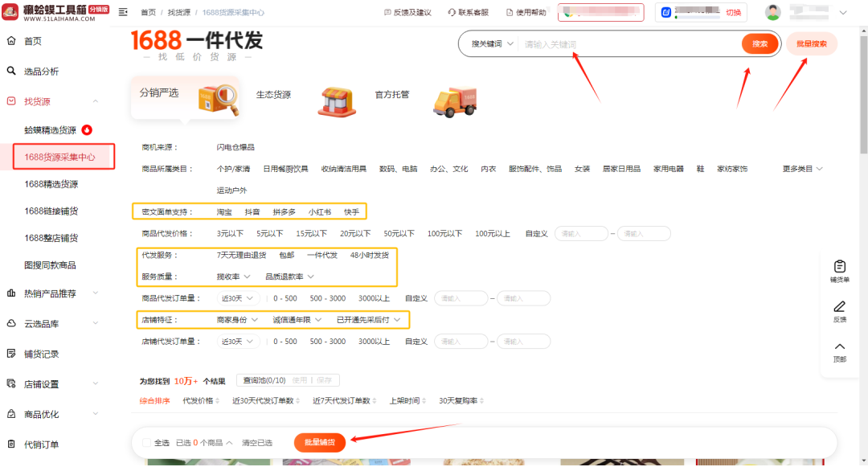Focus the 自定义 minimum price input

tap(581, 233)
